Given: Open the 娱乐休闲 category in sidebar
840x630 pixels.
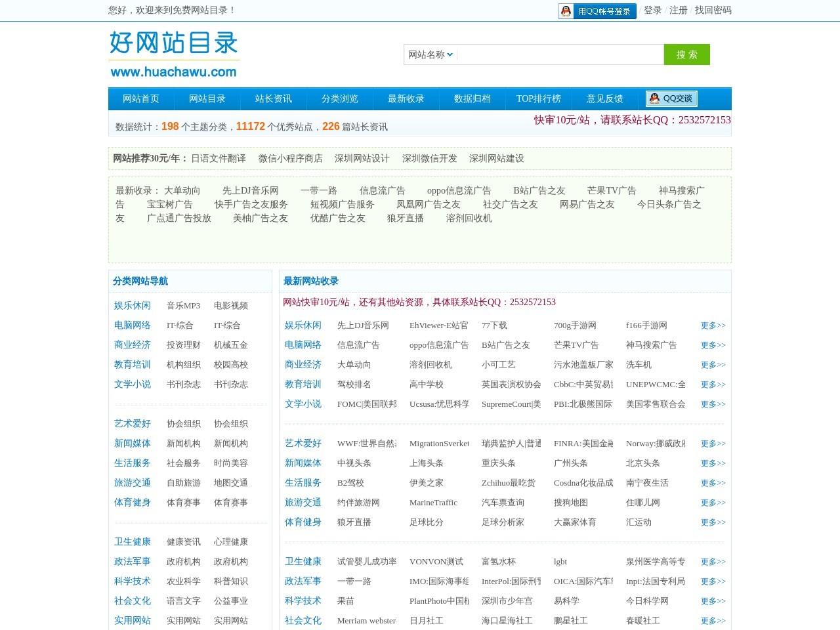Looking at the screenshot, I should [132, 305].
